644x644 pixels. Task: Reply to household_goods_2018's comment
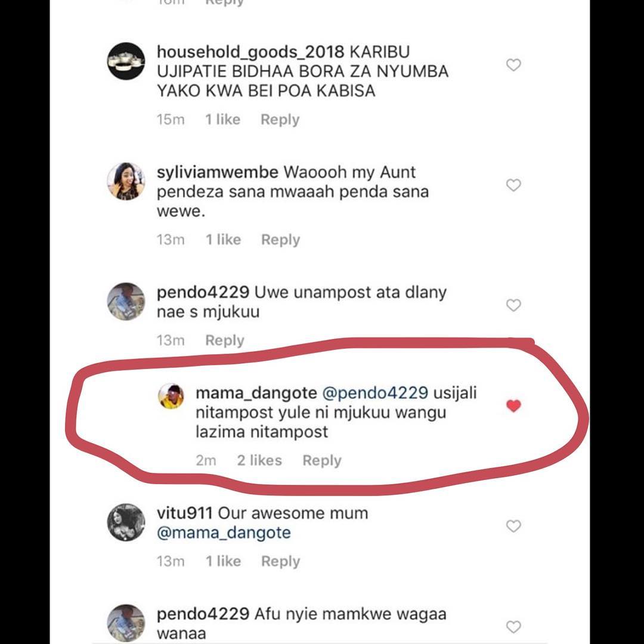(x=280, y=120)
